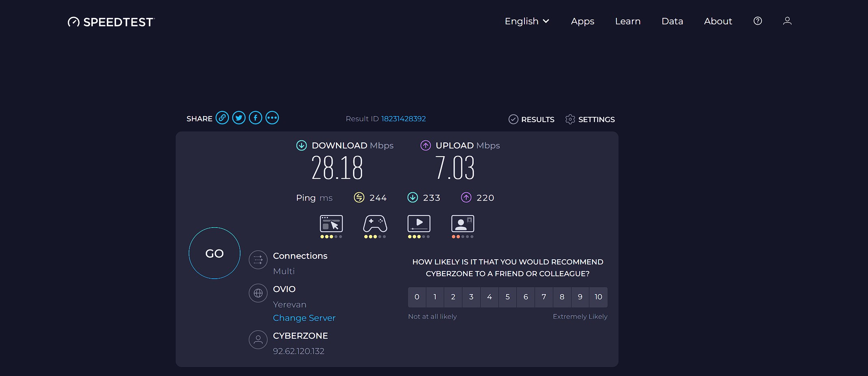Open the help question mark icon

(758, 21)
